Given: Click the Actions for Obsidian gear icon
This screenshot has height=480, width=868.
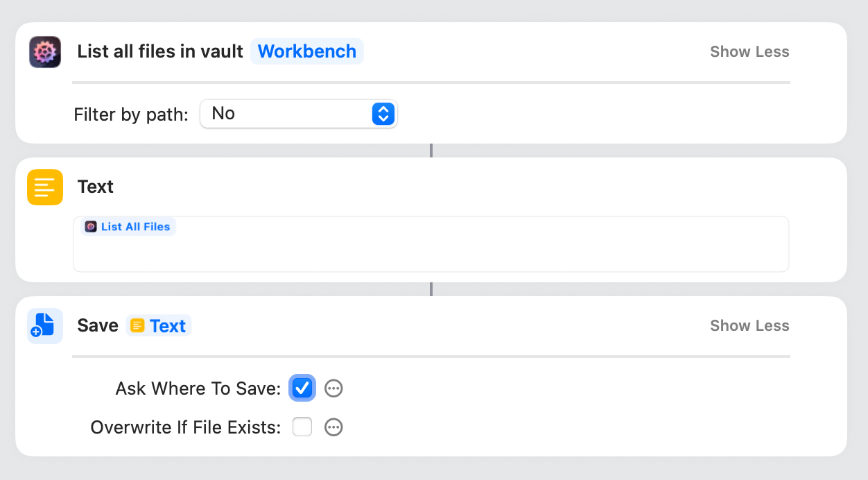Looking at the screenshot, I should coord(45,52).
